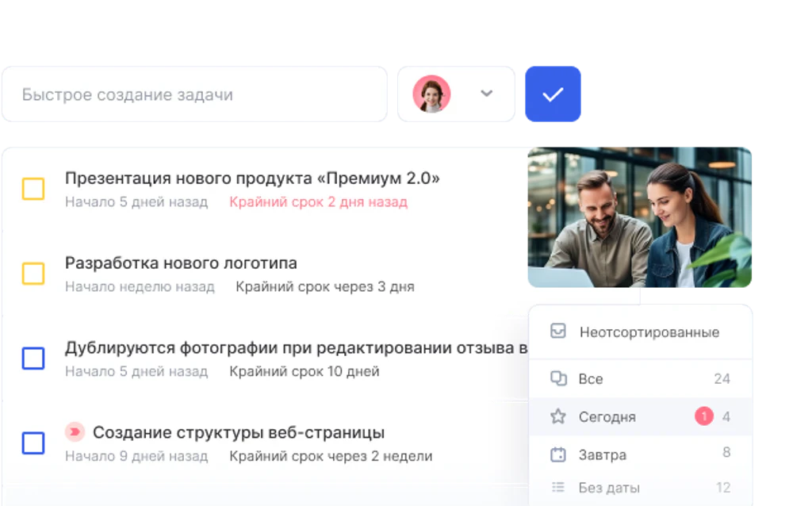Click the red notification badge on Сегодня
Image resolution: width=812 pixels, height=506 pixels.
[x=704, y=416]
